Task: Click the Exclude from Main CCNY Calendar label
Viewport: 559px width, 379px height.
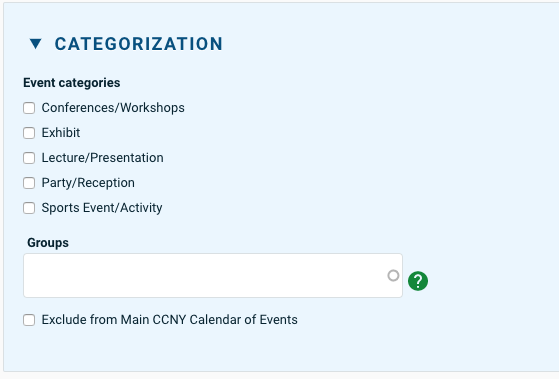Action: (169, 319)
